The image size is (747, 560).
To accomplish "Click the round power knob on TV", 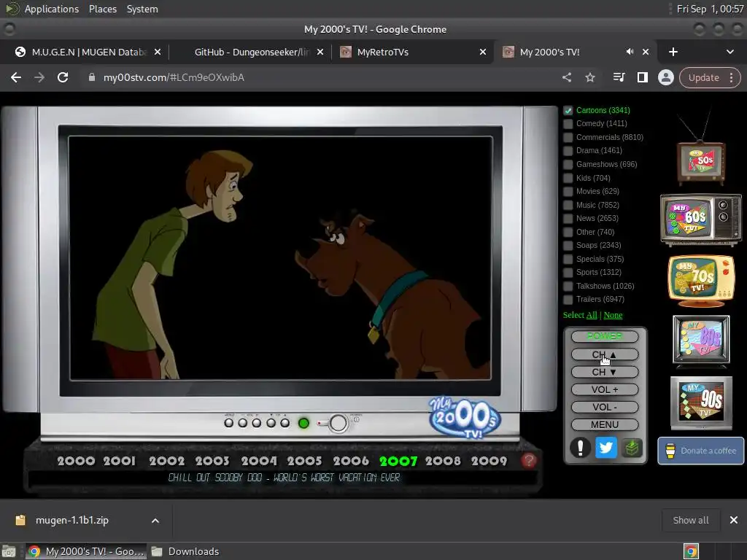I will [338, 423].
